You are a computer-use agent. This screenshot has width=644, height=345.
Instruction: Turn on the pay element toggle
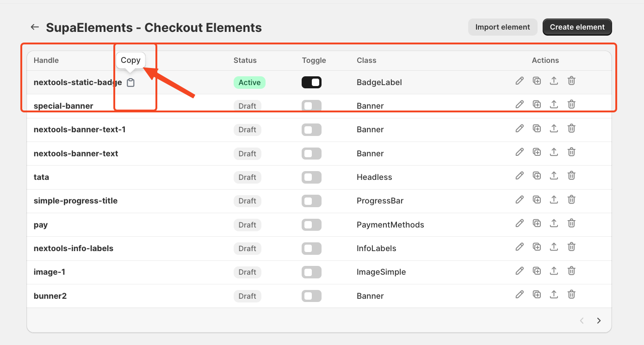311,225
